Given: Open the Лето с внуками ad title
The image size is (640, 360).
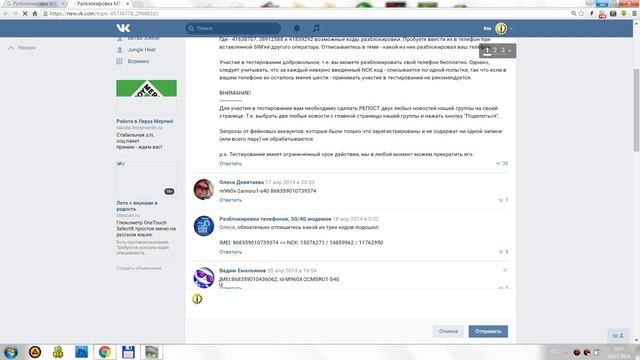Looking at the screenshot, I should click(137, 206).
